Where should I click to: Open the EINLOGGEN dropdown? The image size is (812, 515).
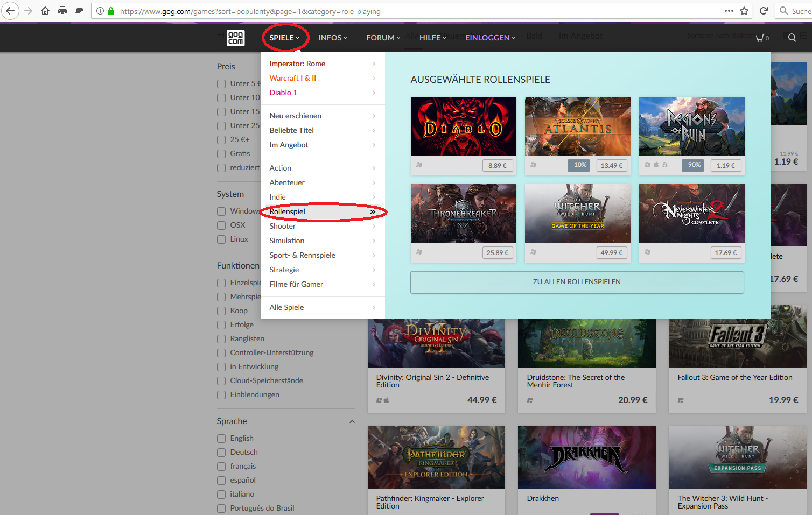pyautogui.click(x=491, y=38)
